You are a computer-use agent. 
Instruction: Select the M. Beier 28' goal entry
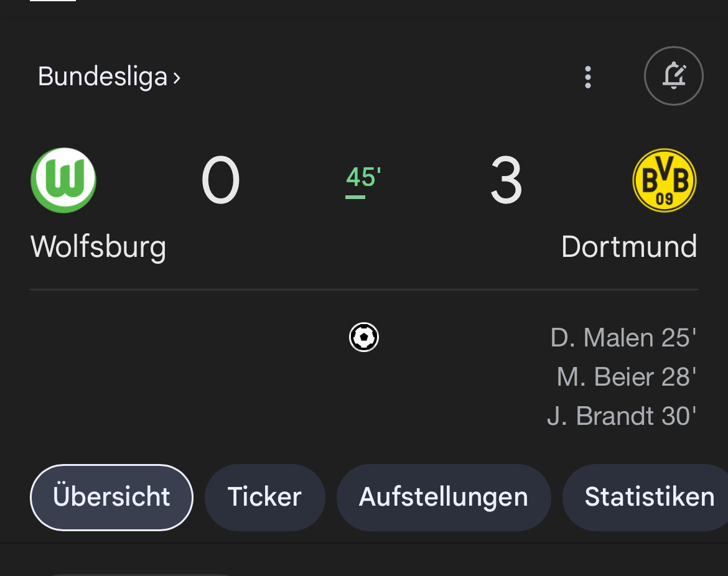point(627,376)
